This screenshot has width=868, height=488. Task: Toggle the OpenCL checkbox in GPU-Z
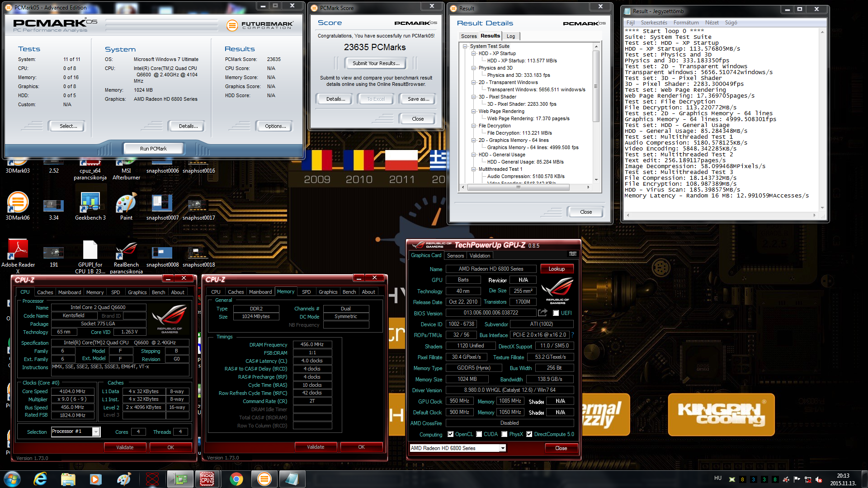coord(450,434)
